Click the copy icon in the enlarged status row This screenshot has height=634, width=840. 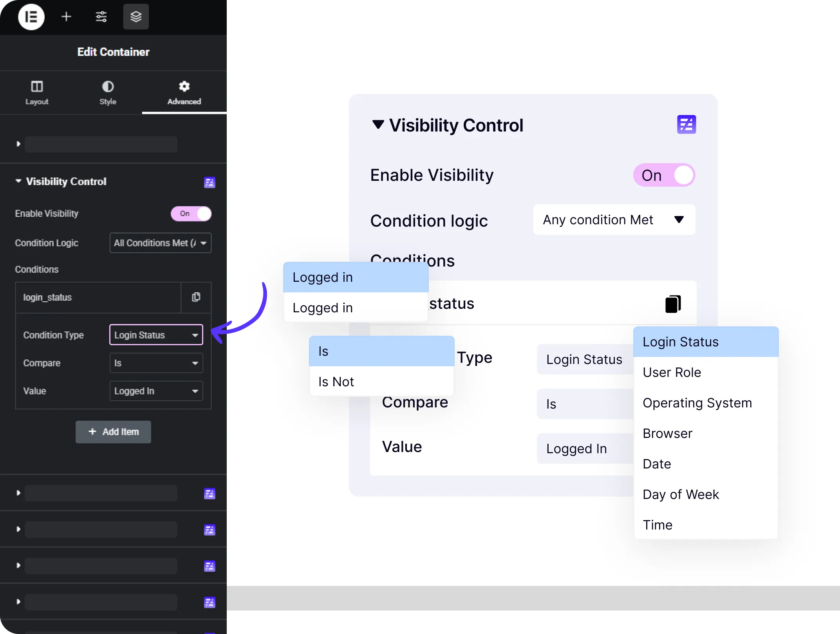(673, 304)
